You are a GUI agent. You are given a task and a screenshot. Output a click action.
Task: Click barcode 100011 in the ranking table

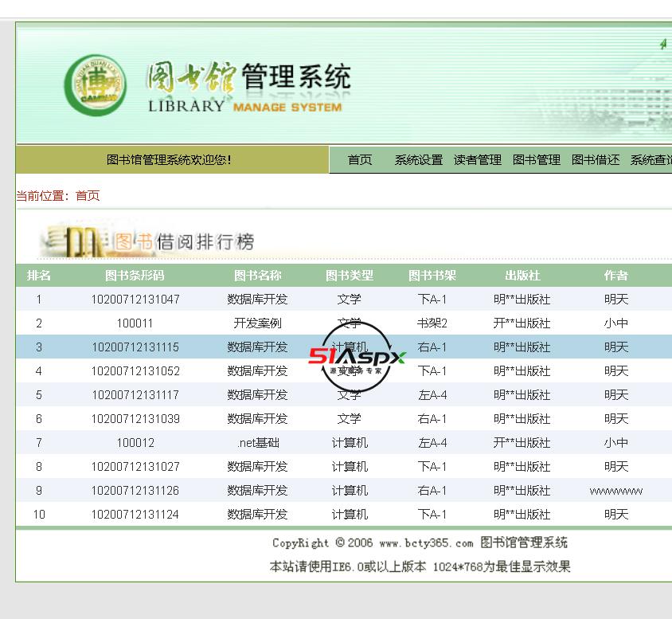pyautogui.click(x=135, y=323)
